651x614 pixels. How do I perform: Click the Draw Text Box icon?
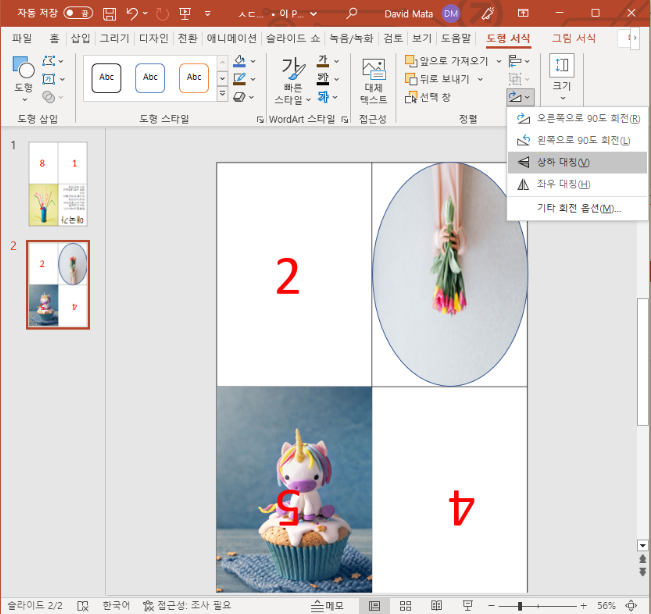point(49,79)
